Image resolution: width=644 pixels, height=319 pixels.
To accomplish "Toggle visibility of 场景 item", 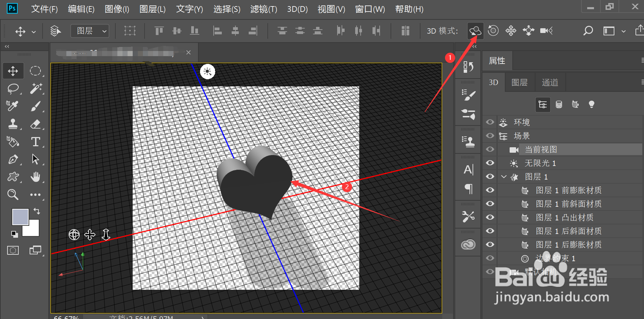I will pos(490,136).
